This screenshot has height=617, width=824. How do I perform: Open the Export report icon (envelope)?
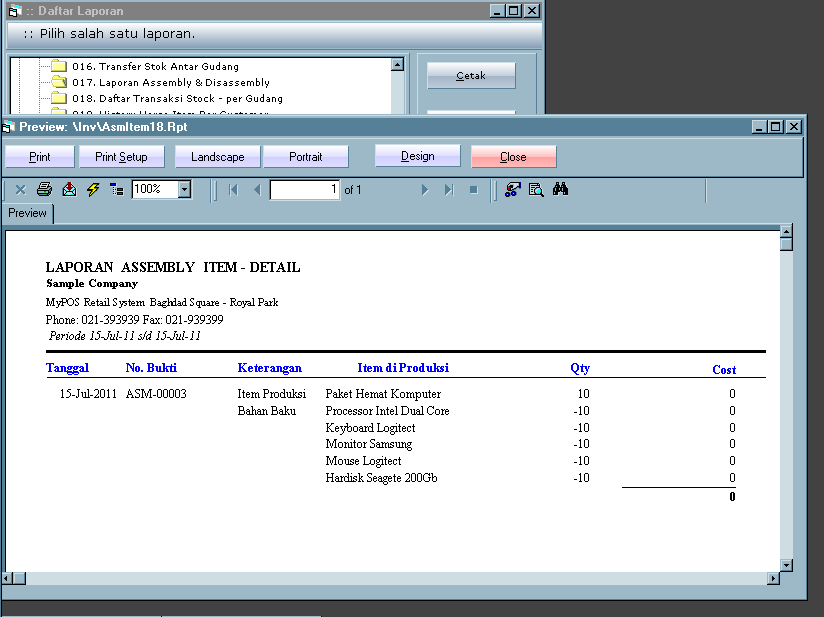pos(69,189)
